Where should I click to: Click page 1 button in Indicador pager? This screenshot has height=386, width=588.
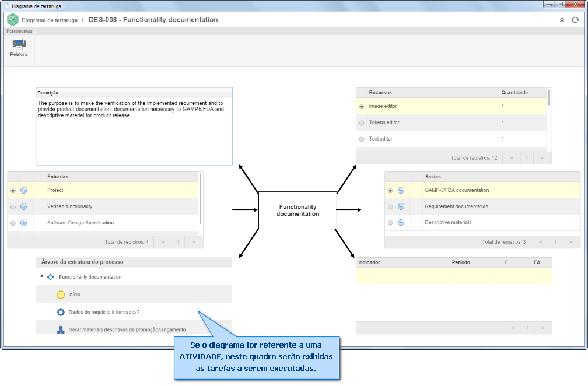(x=527, y=328)
